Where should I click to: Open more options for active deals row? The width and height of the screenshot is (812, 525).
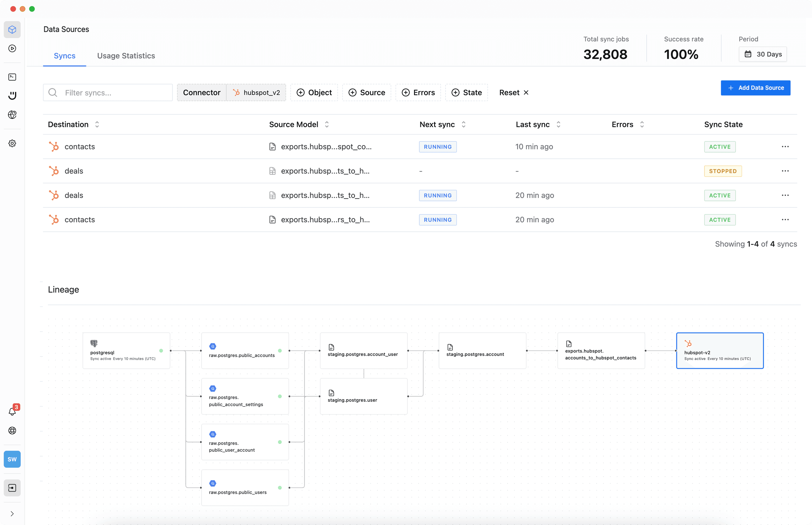click(785, 195)
